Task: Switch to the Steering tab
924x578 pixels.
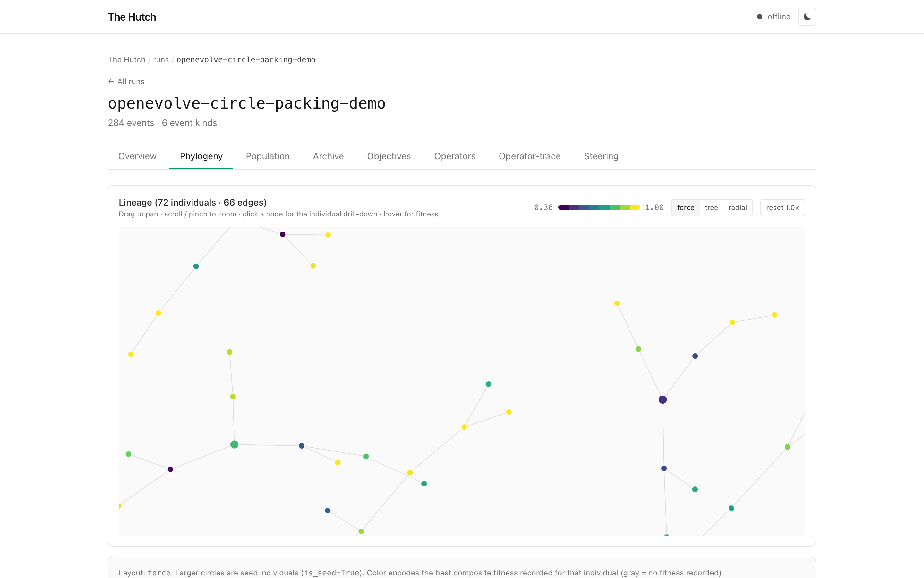Action: click(601, 156)
